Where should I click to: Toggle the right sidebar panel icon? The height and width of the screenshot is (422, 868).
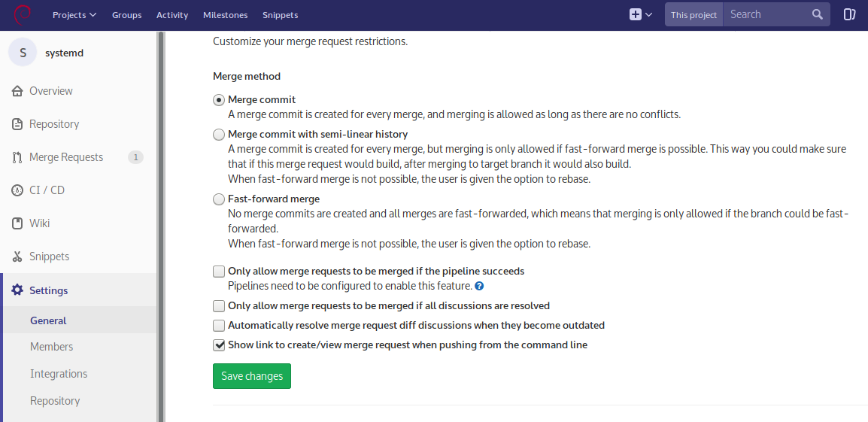click(849, 14)
